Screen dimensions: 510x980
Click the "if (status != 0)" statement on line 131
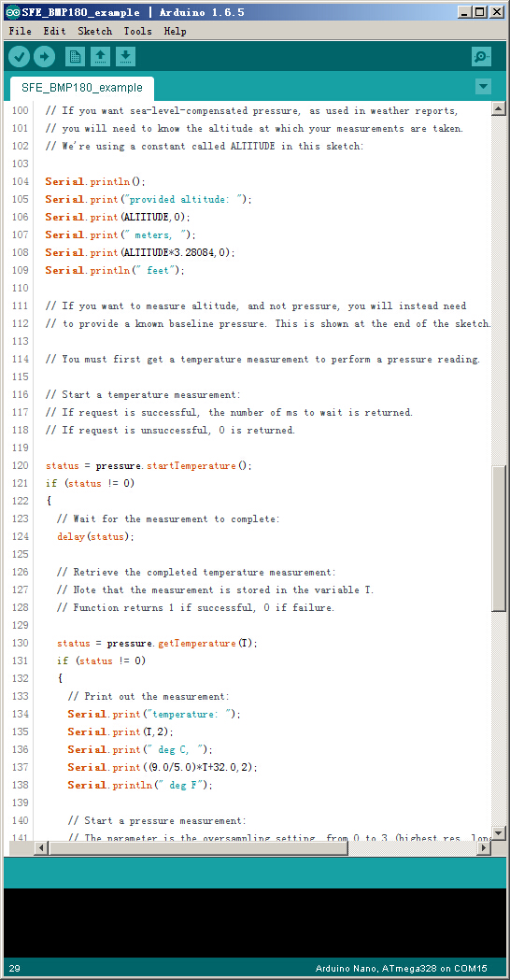pyautogui.click(x=101, y=660)
